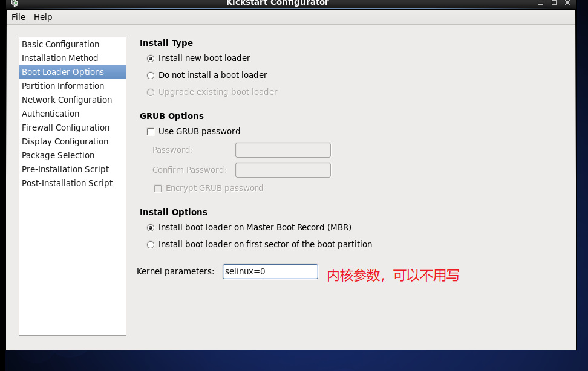Minimize the Kickstart Configurator window

tap(540, 3)
